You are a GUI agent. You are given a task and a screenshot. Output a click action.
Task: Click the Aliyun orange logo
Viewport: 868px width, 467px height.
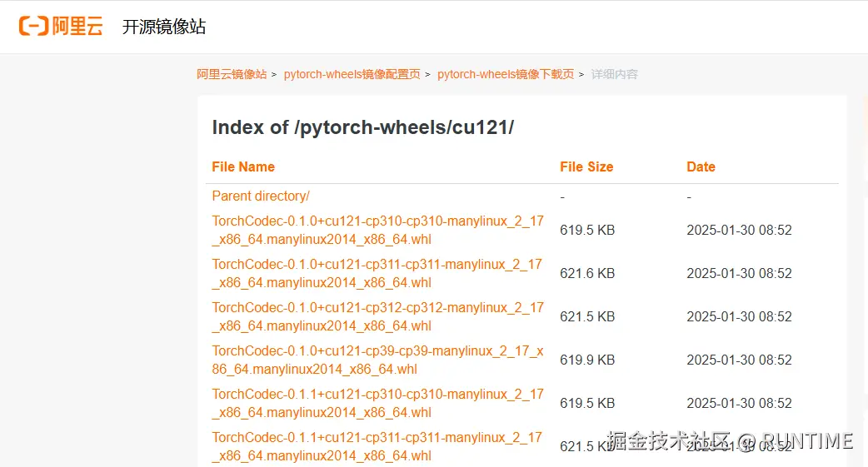pyautogui.click(x=61, y=26)
